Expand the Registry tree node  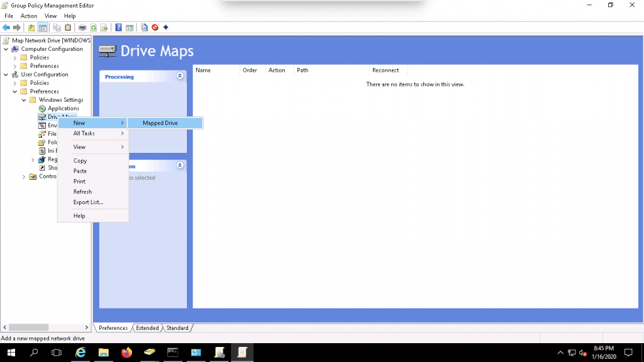click(33, 160)
